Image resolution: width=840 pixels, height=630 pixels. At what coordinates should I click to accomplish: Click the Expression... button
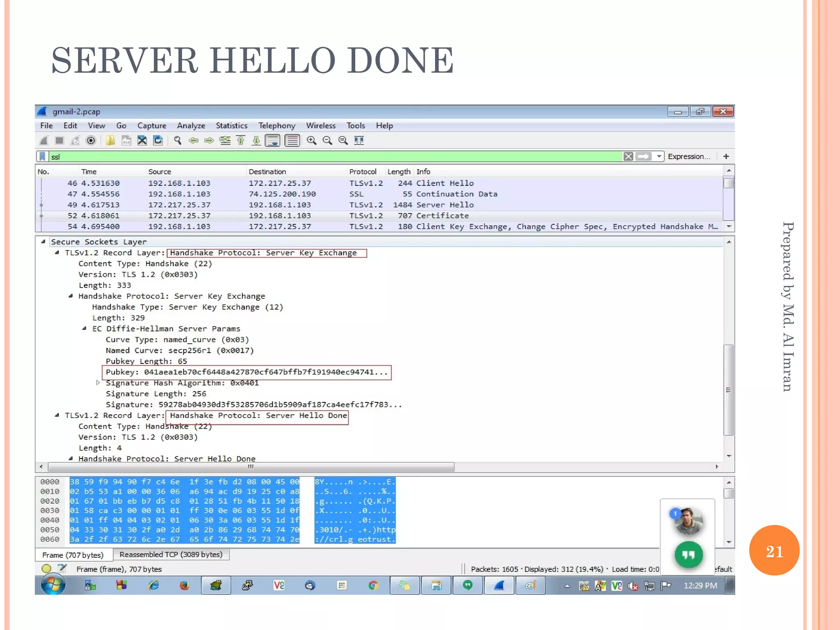click(x=689, y=156)
